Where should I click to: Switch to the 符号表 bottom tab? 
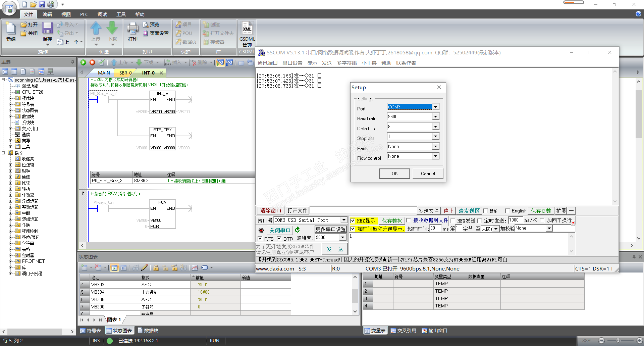pos(91,331)
